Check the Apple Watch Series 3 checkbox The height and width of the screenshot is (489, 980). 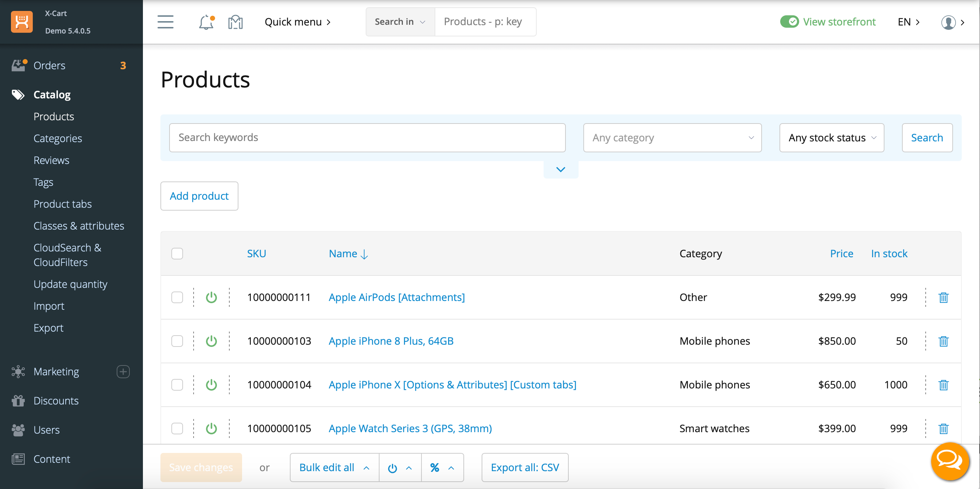coord(177,429)
